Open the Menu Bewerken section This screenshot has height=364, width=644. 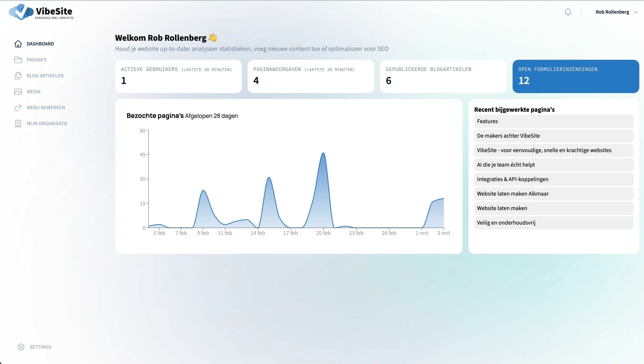(46, 108)
